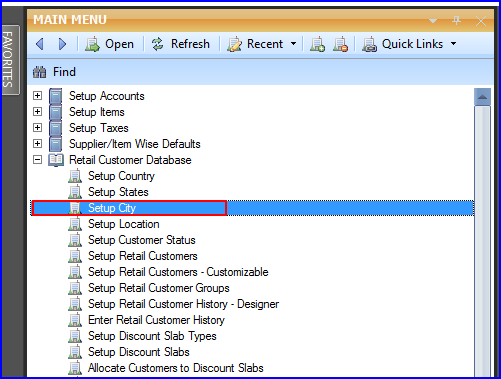
Task: Select Setup Discount Slab Types
Action: pos(152,336)
